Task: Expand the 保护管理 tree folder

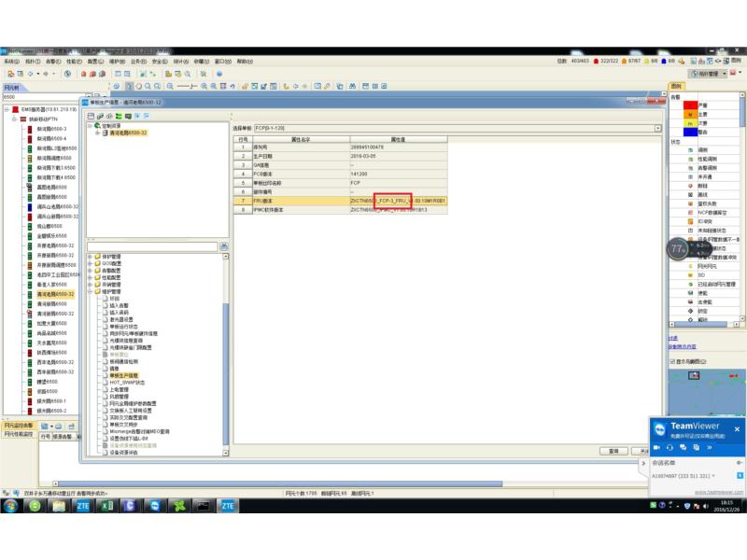Action: tap(91, 257)
